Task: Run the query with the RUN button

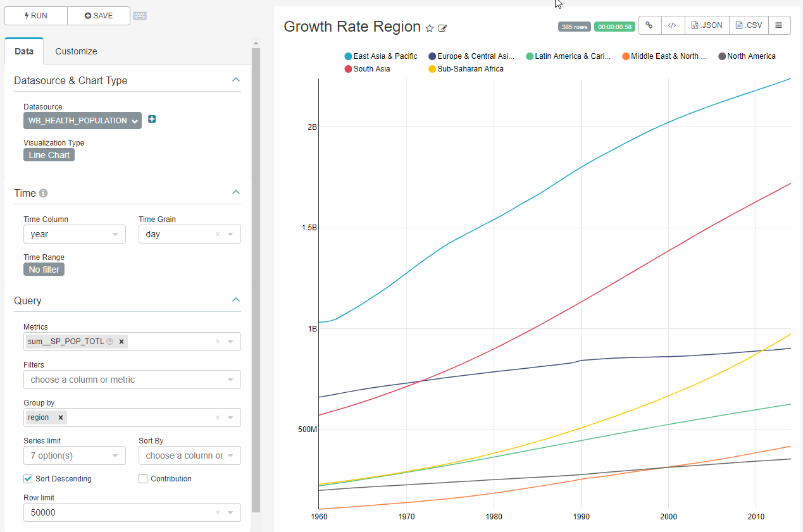Action: 35,15
